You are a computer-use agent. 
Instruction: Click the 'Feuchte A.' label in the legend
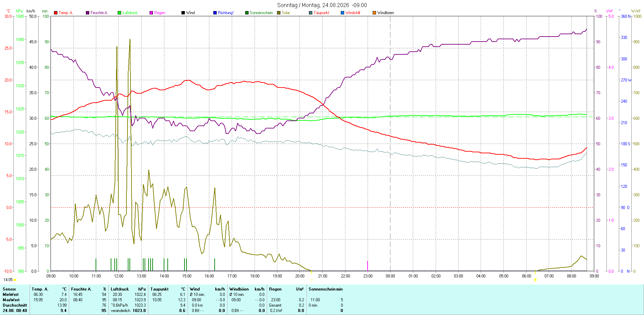99,13
